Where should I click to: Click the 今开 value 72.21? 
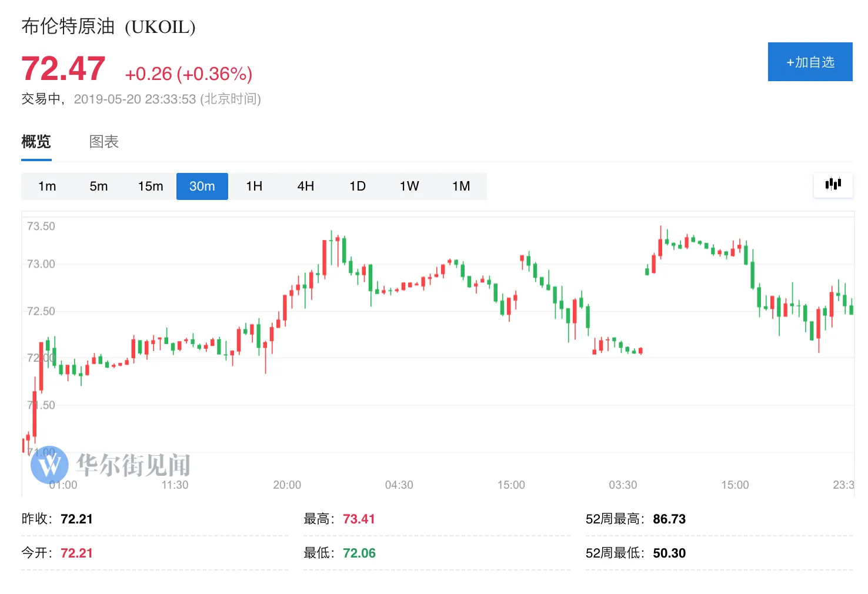[x=76, y=553]
